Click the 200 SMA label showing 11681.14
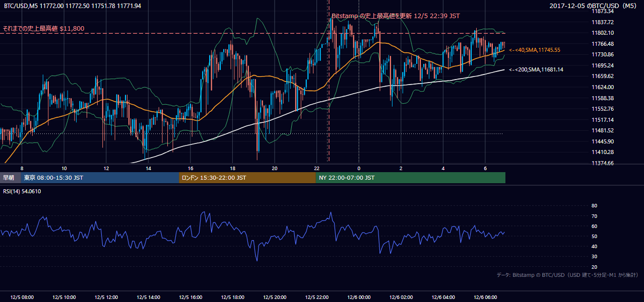 click(536, 69)
